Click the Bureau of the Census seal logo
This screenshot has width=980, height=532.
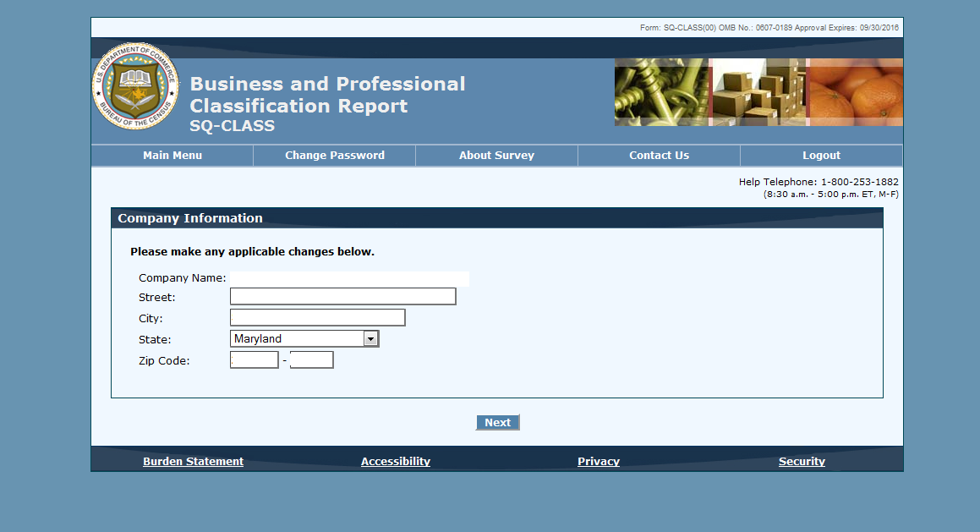[x=135, y=86]
